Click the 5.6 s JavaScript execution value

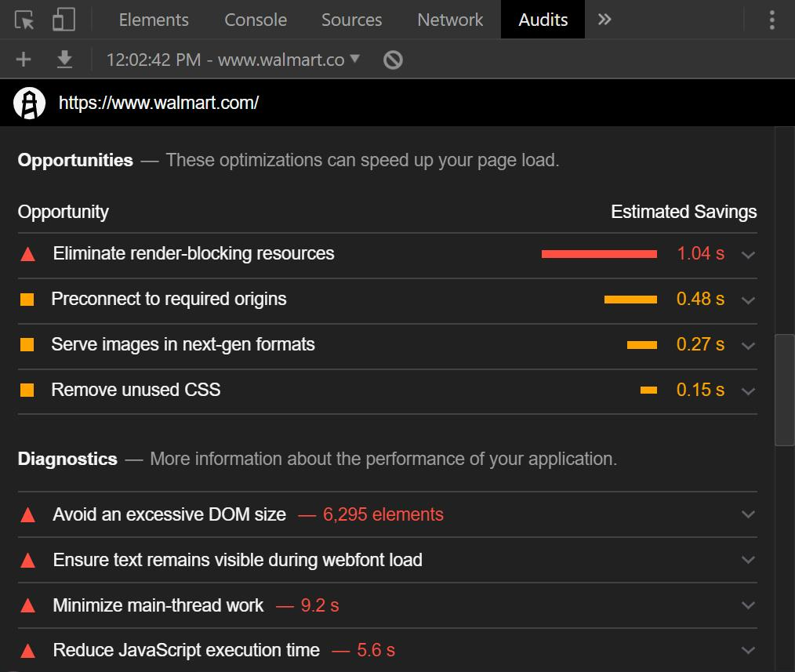tap(376, 651)
